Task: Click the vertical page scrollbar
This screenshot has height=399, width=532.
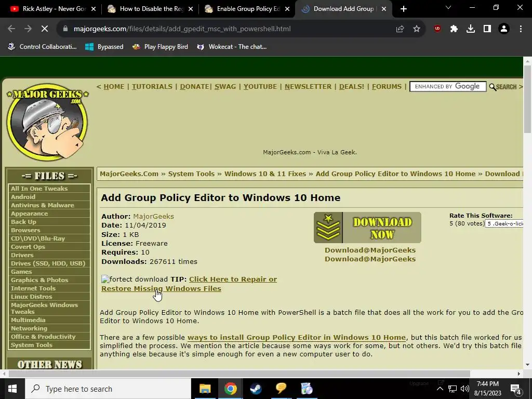Action: point(527,99)
